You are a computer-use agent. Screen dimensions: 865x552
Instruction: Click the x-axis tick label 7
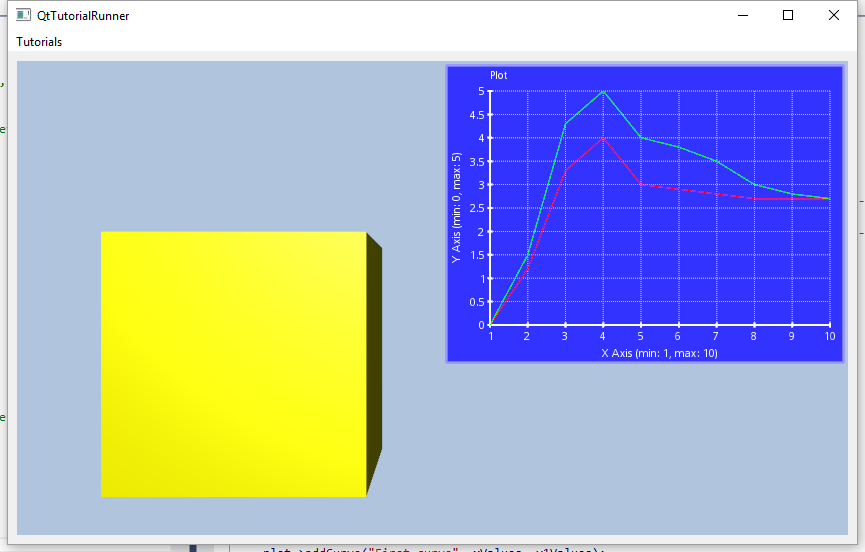point(716,337)
